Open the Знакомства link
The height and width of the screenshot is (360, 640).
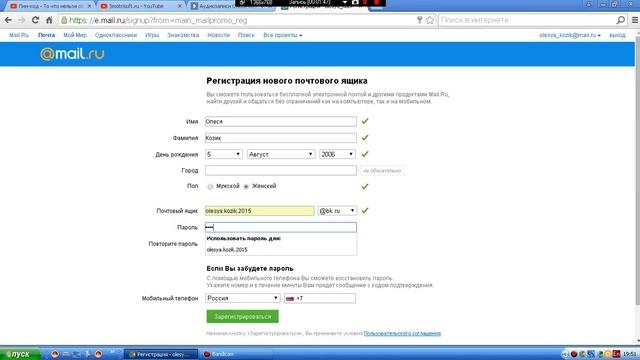tap(183, 35)
